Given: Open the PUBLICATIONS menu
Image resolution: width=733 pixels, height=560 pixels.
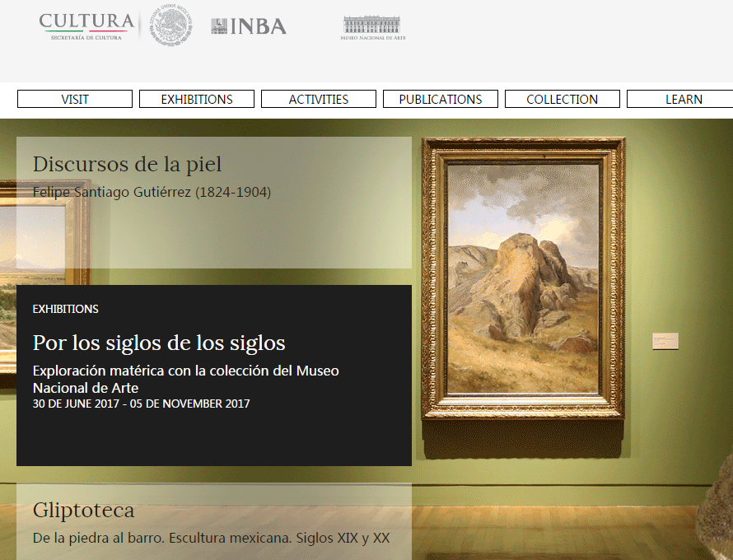Looking at the screenshot, I should click(441, 99).
